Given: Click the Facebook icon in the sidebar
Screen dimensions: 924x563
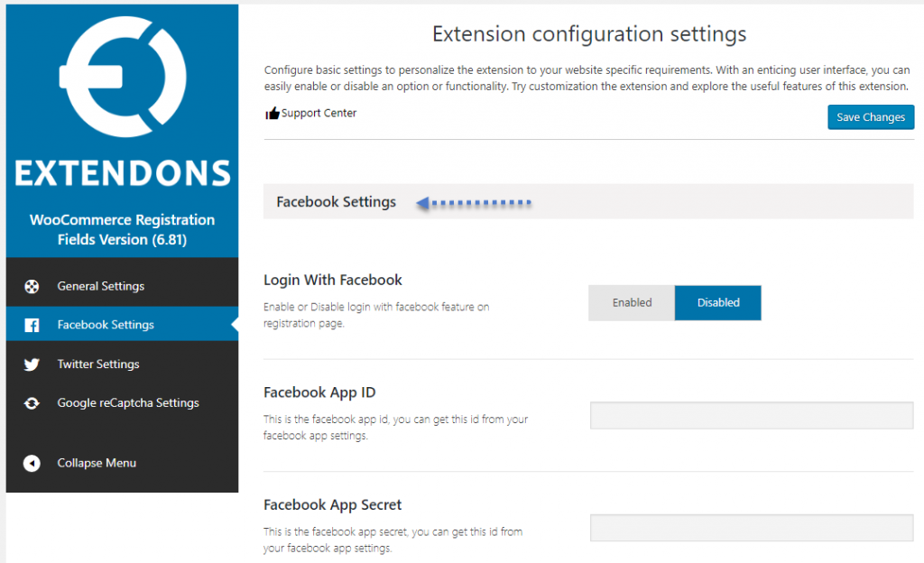Looking at the screenshot, I should (32, 325).
